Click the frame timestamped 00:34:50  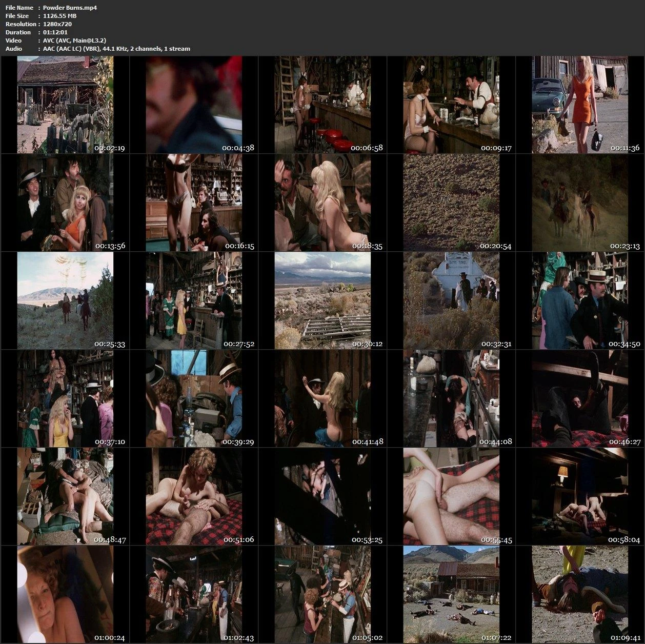pyautogui.click(x=580, y=300)
